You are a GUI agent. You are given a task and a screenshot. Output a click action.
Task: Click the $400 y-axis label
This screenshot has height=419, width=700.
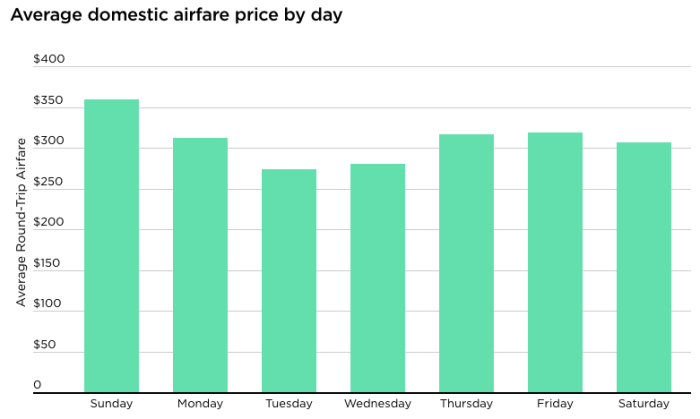[x=49, y=59]
